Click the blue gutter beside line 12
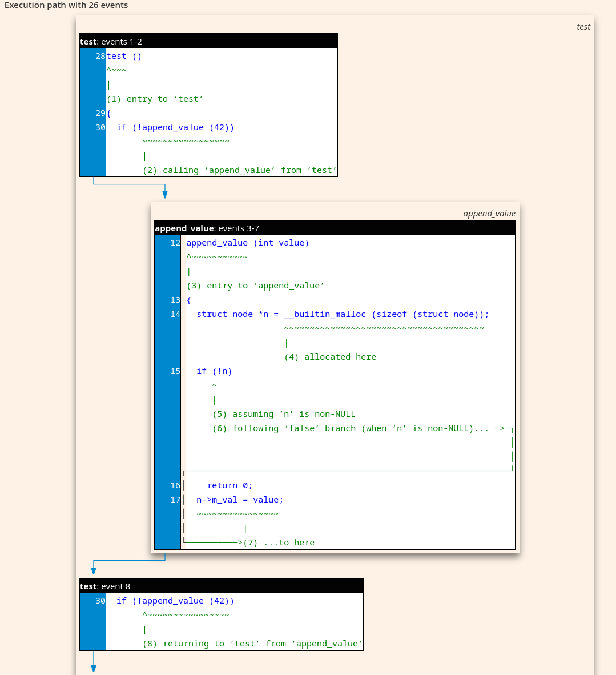This screenshot has width=616, height=675. 167,243
